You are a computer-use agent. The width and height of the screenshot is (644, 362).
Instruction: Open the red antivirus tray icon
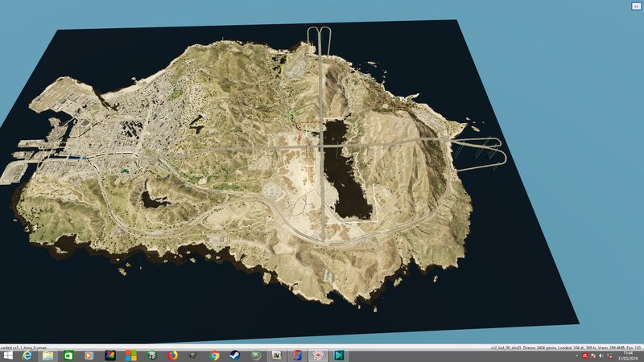585,356
